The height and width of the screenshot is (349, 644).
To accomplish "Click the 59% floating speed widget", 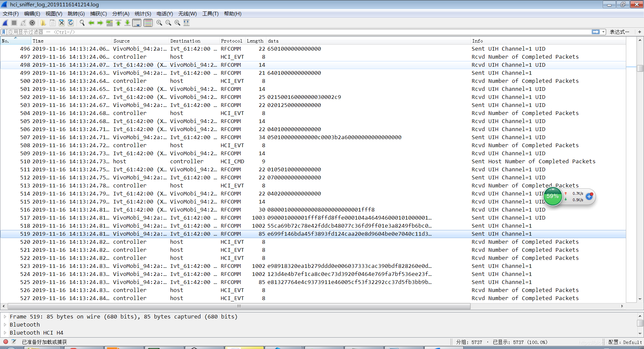I will coord(552,196).
